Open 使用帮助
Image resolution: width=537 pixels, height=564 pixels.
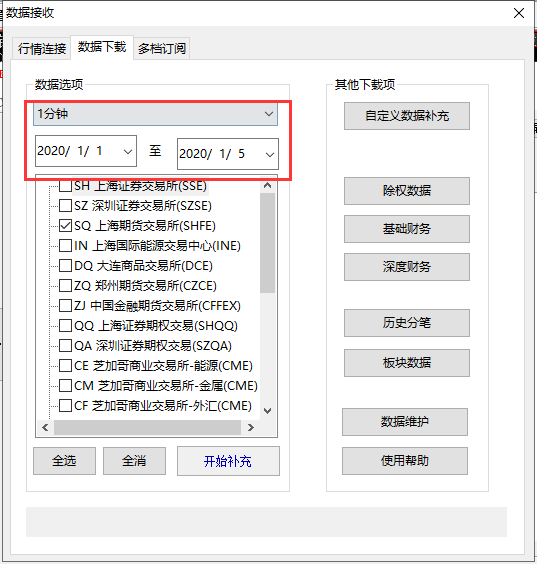[x=405, y=461]
